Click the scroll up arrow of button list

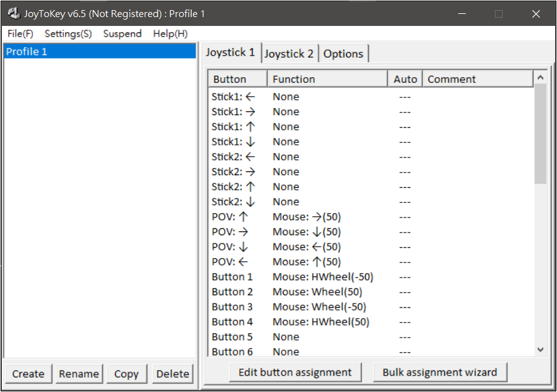coord(540,78)
